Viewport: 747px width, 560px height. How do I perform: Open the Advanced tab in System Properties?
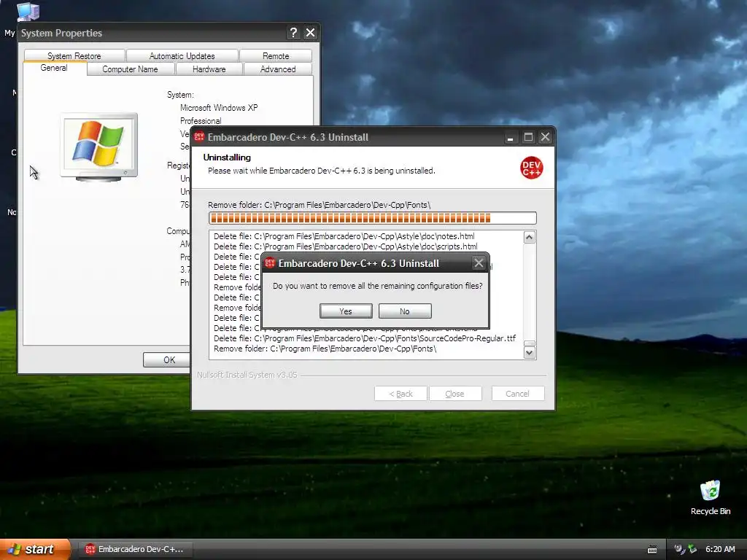[x=278, y=69]
